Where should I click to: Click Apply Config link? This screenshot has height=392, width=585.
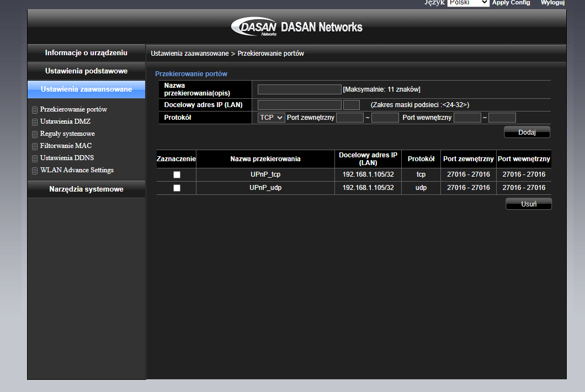point(511,3)
